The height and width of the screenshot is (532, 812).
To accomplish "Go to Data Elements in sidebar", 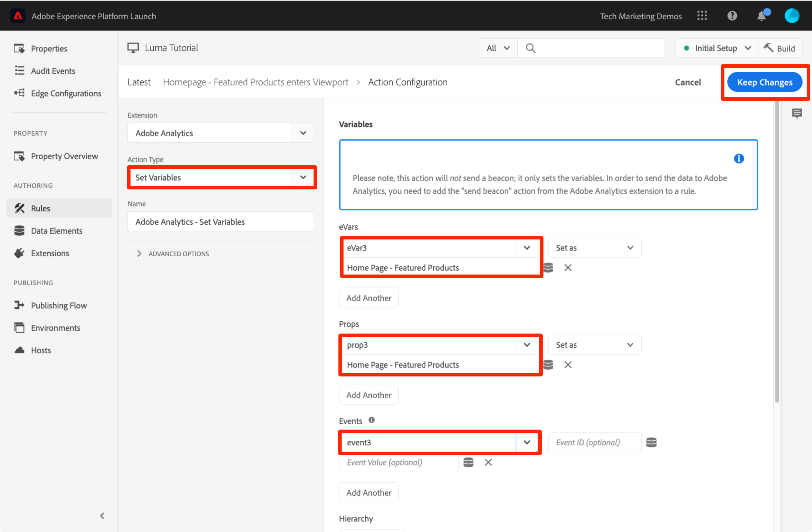I will click(57, 231).
